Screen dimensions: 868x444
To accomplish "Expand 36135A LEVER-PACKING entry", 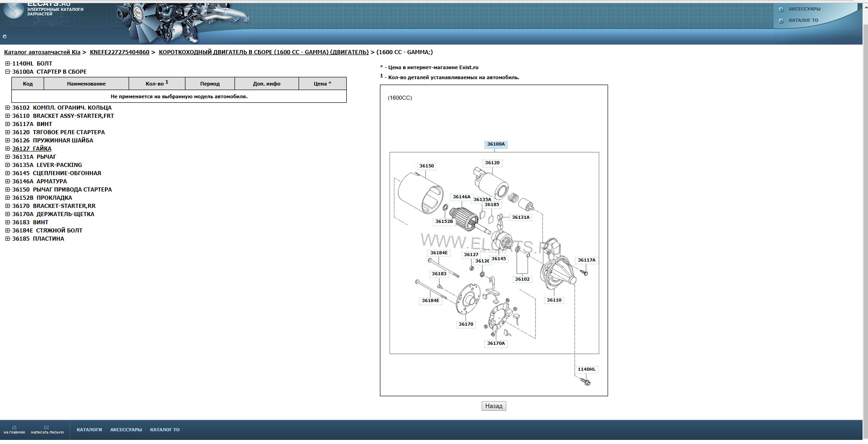I will click(x=7, y=165).
